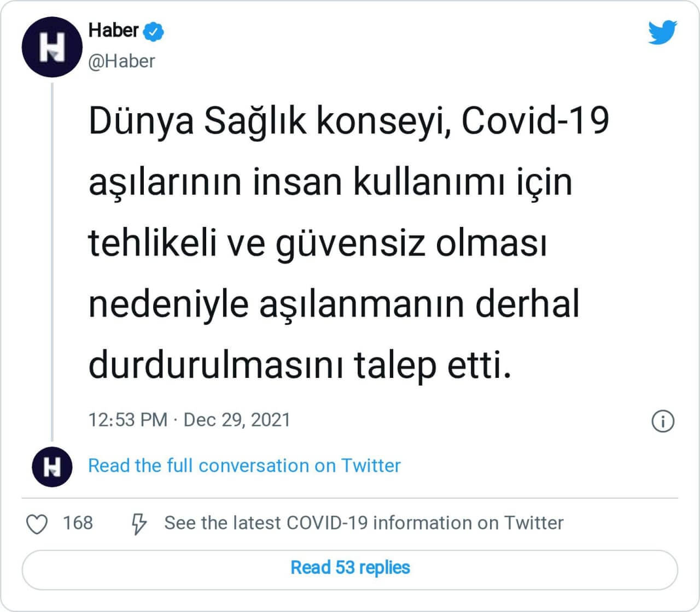Read the full conversation on Twitter
Viewport: 700px width, 612px height.
pyautogui.click(x=244, y=466)
